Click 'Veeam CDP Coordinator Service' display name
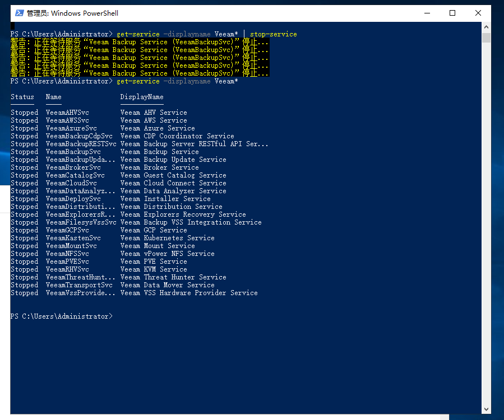504x420 pixels. (177, 136)
